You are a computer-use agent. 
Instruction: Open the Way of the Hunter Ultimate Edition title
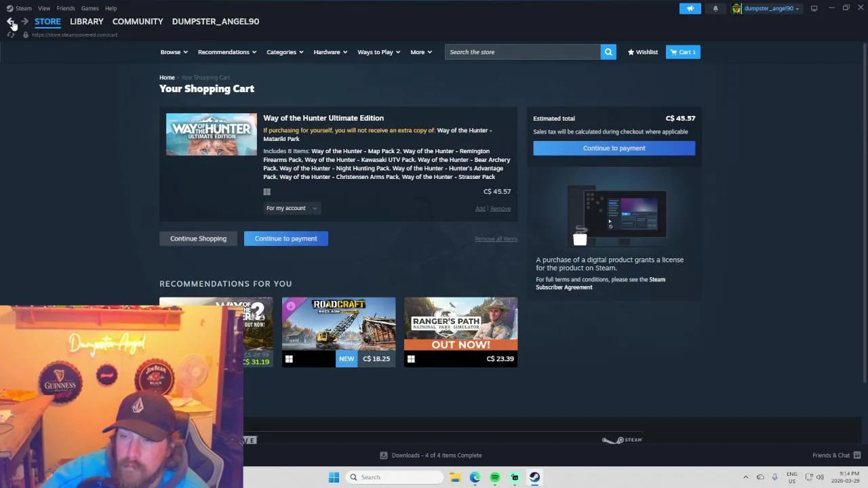(323, 118)
